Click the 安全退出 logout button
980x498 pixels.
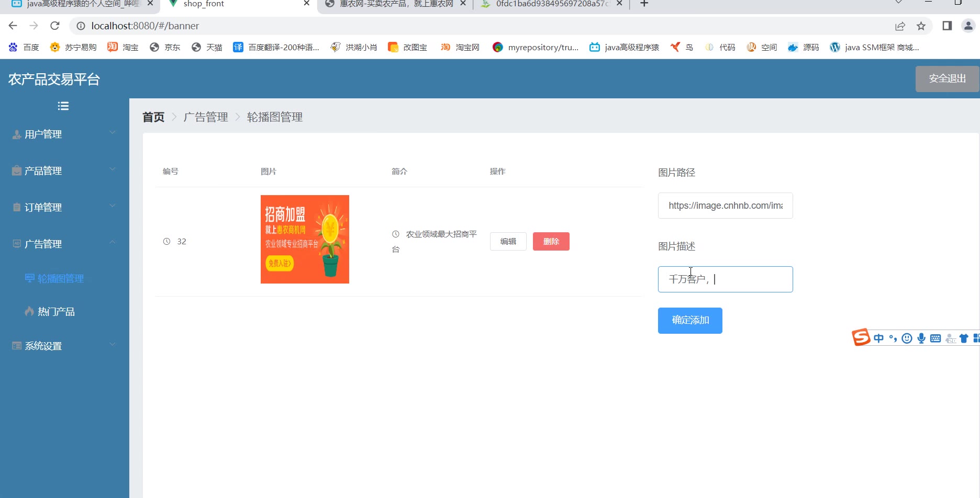coord(947,78)
